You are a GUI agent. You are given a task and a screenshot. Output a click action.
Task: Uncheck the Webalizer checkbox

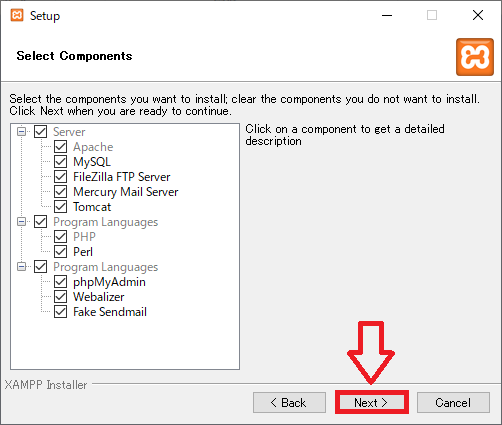coord(60,297)
